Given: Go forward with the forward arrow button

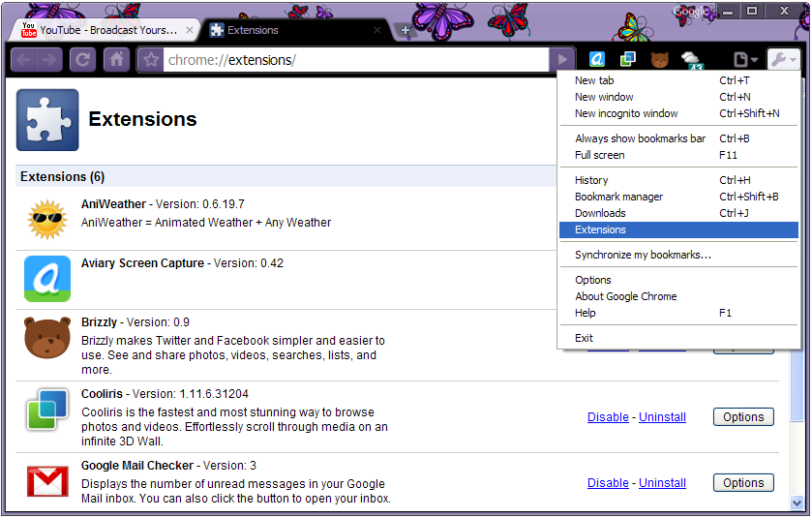Looking at the screenshot, I should point(50,60).
